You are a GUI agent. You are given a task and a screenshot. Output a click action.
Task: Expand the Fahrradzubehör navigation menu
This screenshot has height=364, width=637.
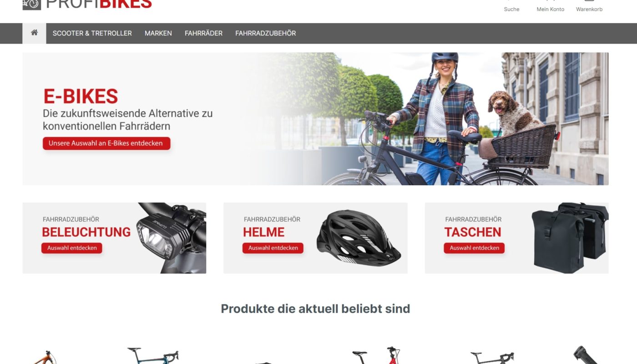pyautogui.click(x=266, y=33)
